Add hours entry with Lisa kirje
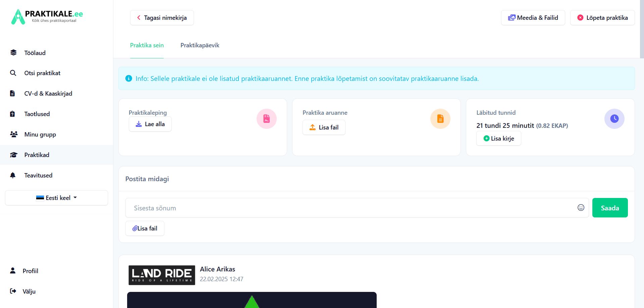 point(498,139)
